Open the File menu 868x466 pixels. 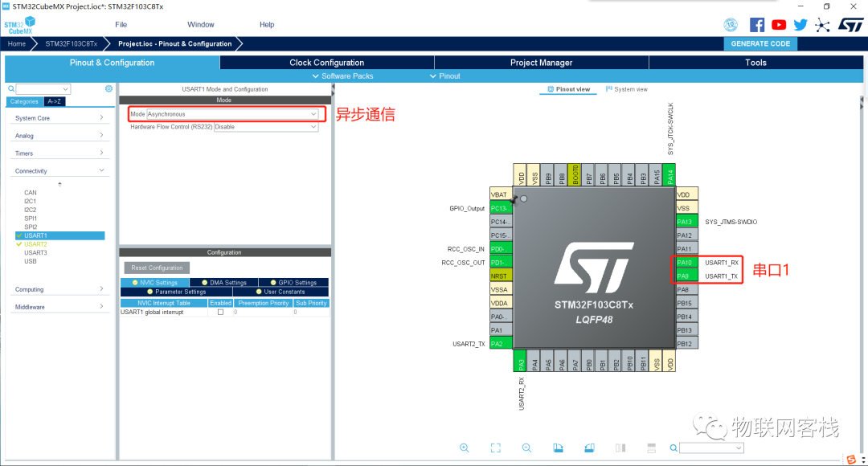[121, 24]
